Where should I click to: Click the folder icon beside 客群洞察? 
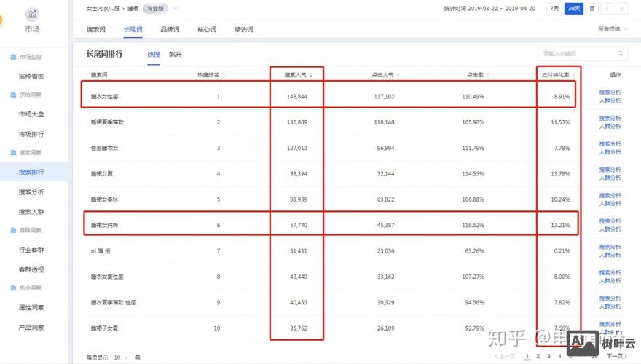click(13, 230)
